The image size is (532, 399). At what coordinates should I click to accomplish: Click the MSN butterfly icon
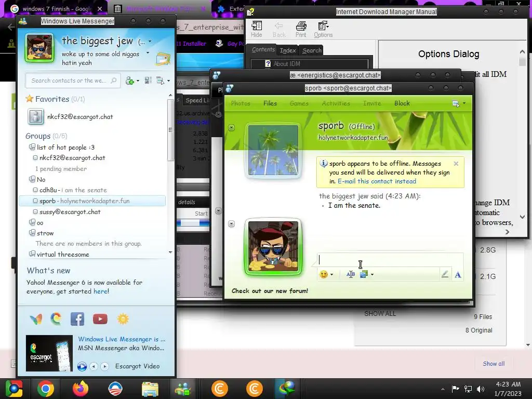(x=36, y=319)
